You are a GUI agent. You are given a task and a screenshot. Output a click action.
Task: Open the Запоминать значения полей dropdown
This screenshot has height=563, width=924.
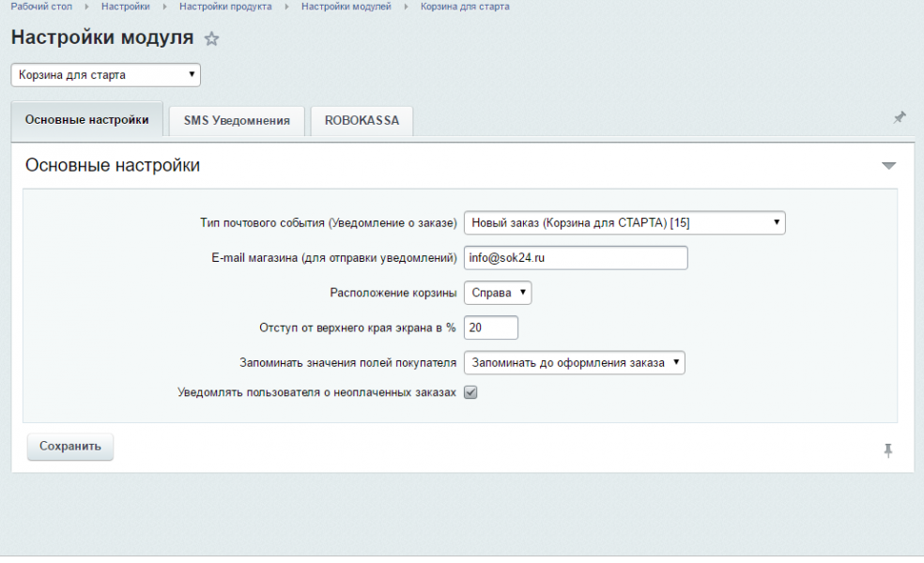(x=574, y=362)
